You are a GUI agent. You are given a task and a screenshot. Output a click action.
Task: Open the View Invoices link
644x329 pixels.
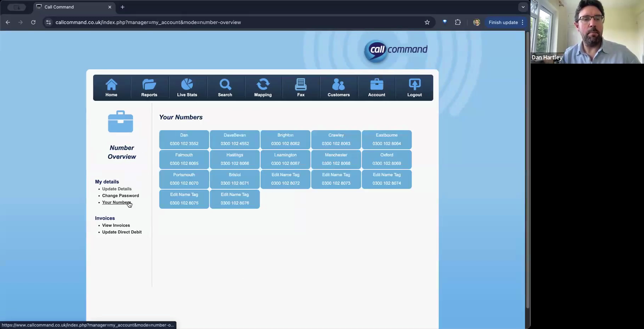coord(116,225)
